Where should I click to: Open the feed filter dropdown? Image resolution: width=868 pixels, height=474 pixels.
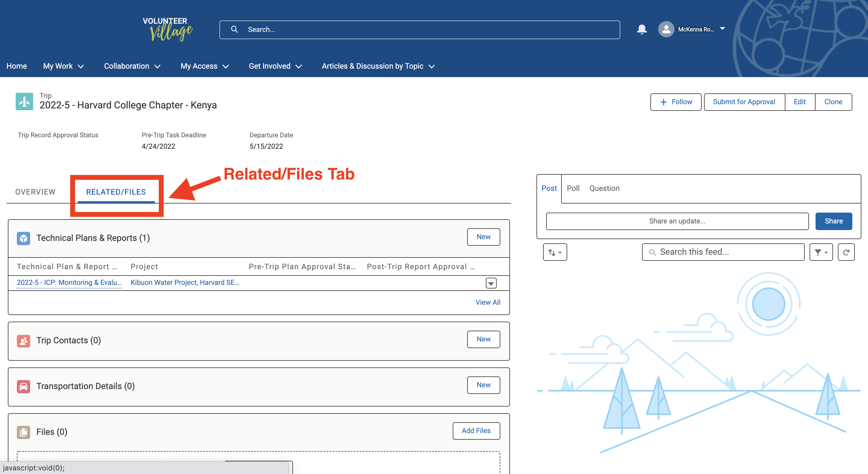821,252
